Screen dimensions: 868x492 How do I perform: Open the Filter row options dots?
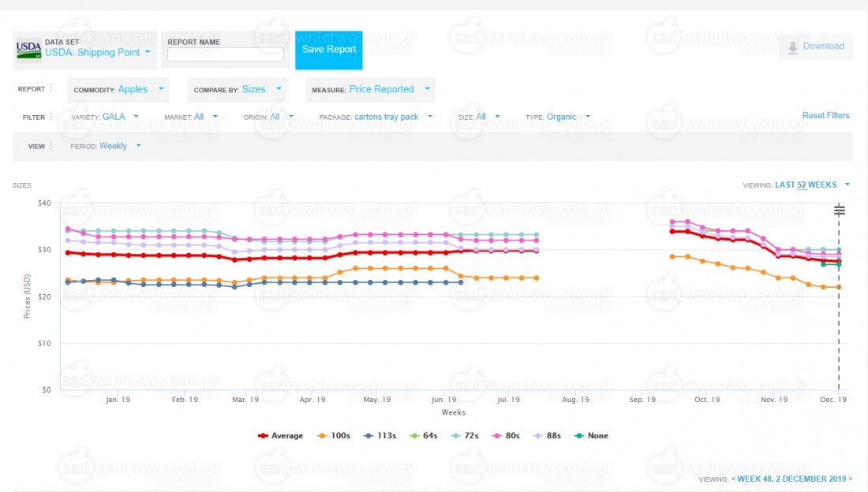51,117
